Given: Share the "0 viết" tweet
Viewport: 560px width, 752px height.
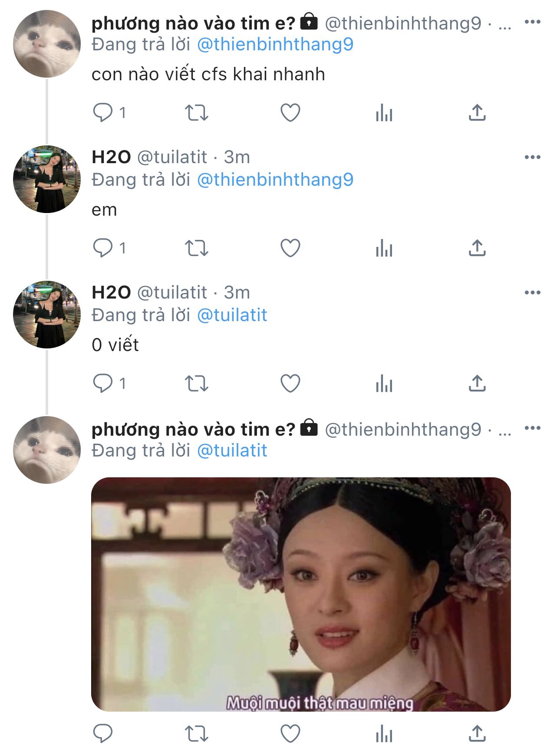Looking at the screenshot, I should pyautogui.click(x=477, y=384).
